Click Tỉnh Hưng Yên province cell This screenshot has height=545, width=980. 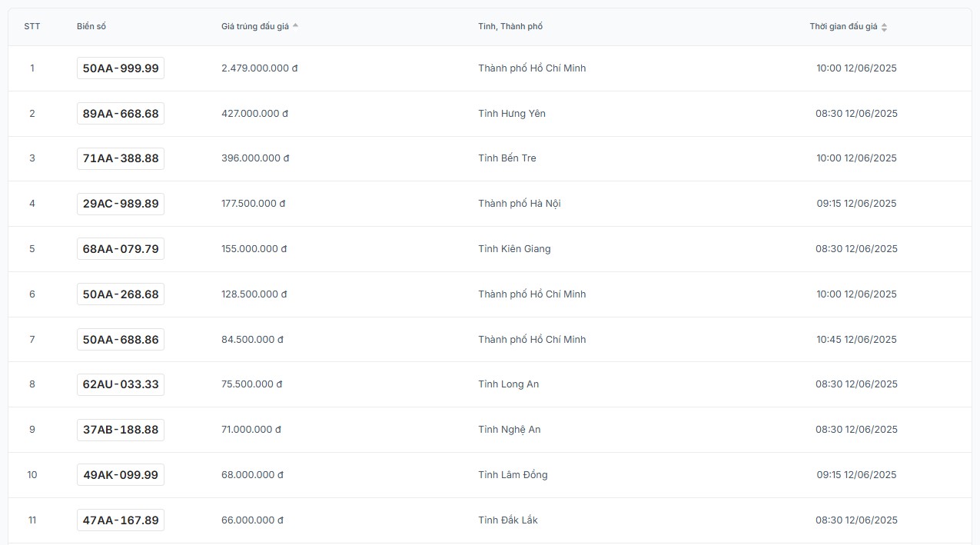pyautogui.click(x=512, y=114)
